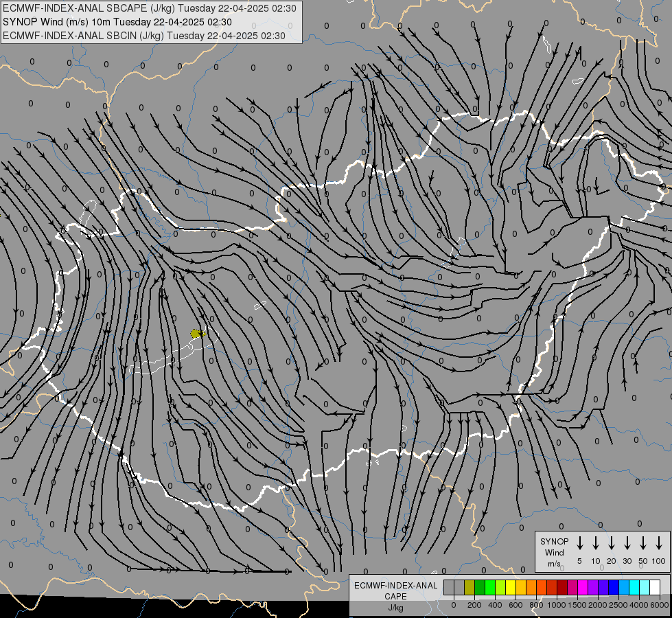Click the SBCIN title line in header
Screen dimensions: 672x618
(x=144, y=36)
